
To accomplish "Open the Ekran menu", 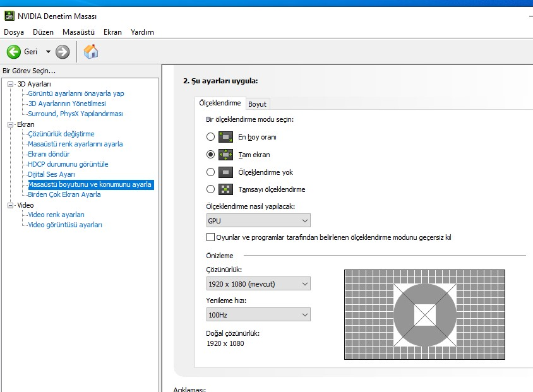I will 112,32.
